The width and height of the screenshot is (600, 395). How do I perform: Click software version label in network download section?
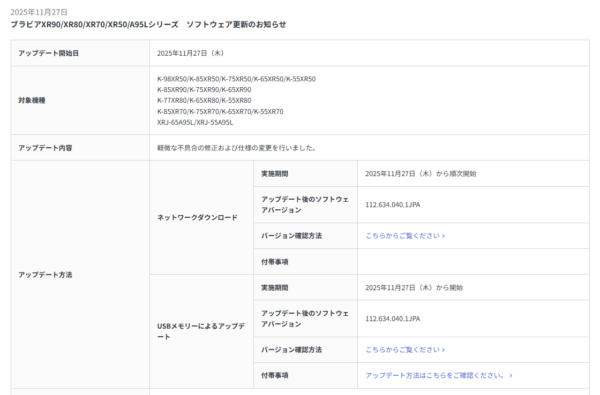[x=305, y=205]
